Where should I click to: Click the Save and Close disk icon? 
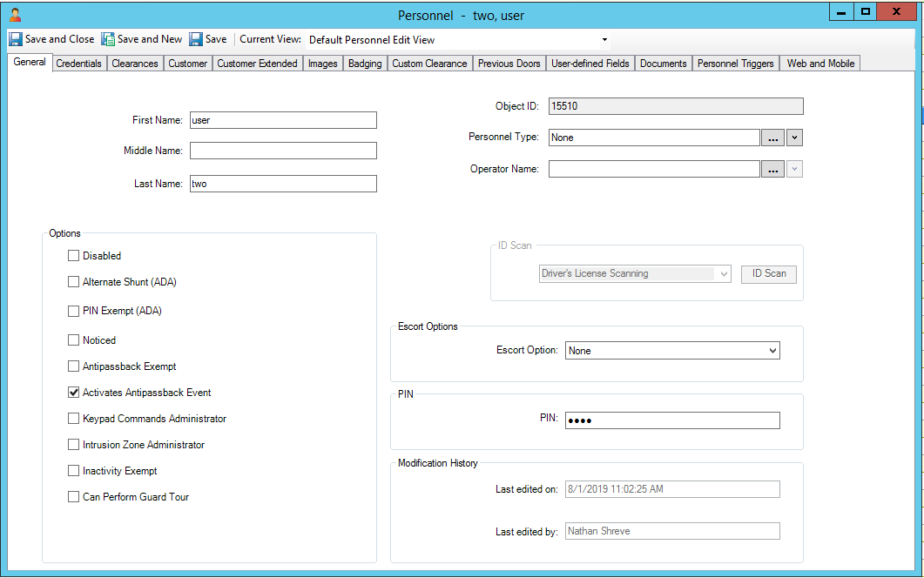tap(16, 38)
